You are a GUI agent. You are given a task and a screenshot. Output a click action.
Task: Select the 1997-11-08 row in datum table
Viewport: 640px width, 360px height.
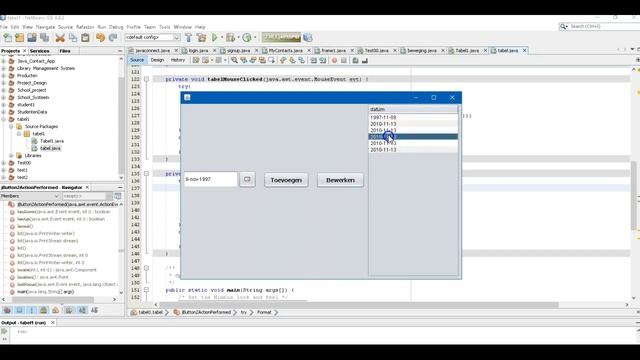point(413,118)
